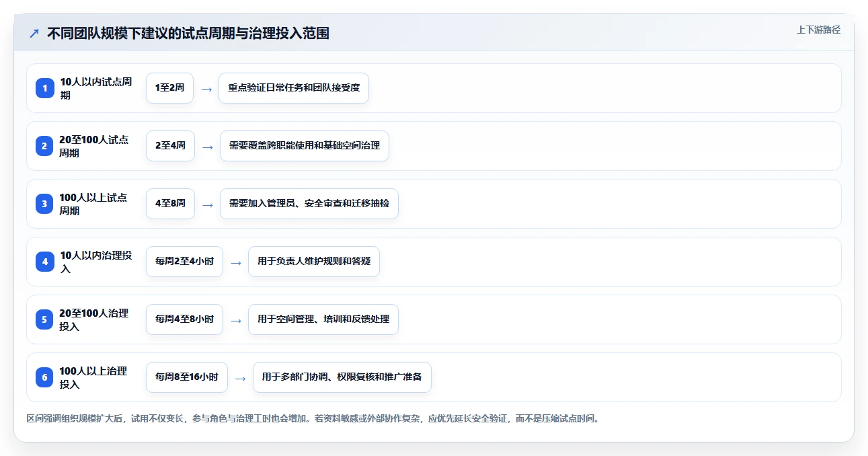Click the 用于多部门协调、权限复核和推广准备 box
Image resolution: width=868 pixels, height=456 pixels.
coord(342,377)
